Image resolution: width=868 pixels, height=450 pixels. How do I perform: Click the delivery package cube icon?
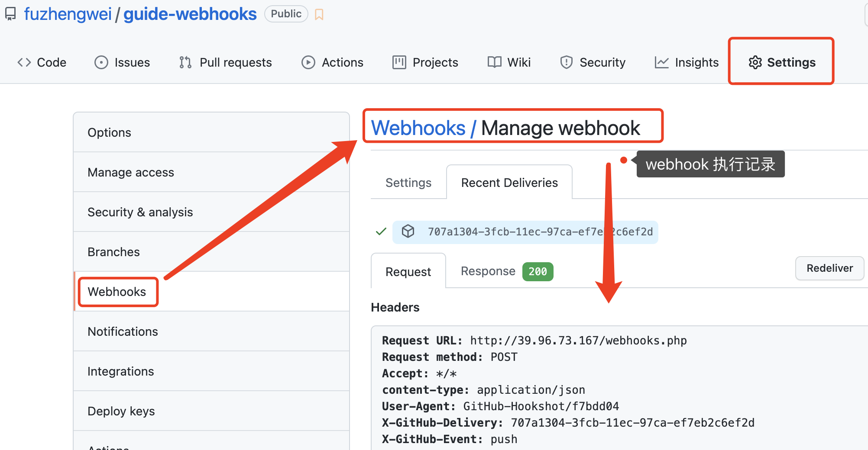[408, 231]
